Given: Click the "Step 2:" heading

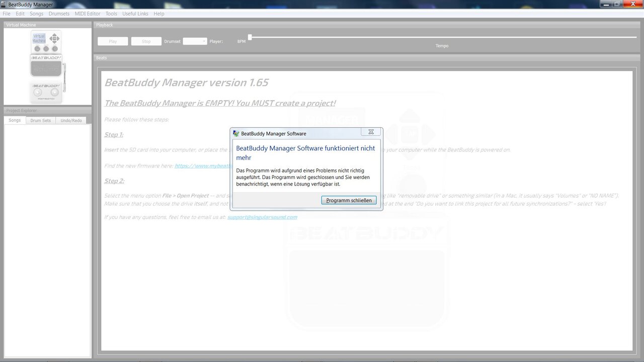Looking at the screenshot, I should (x=114, y=181).
